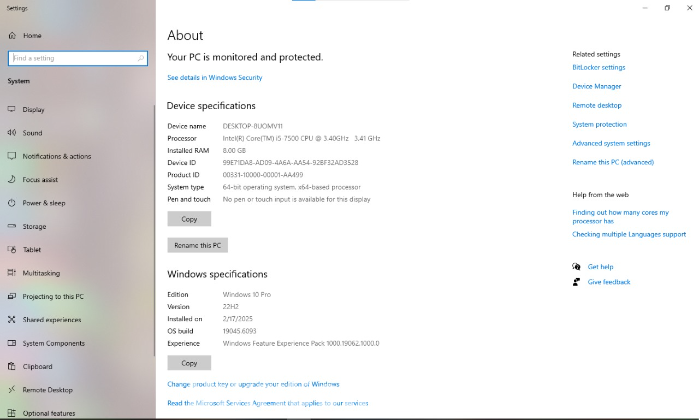Open the Shared experiences icon

12,319
